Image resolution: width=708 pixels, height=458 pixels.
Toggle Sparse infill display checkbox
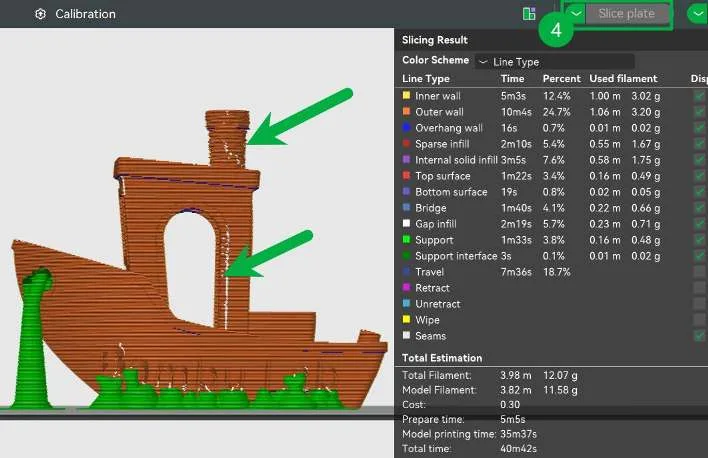point(699,144)
